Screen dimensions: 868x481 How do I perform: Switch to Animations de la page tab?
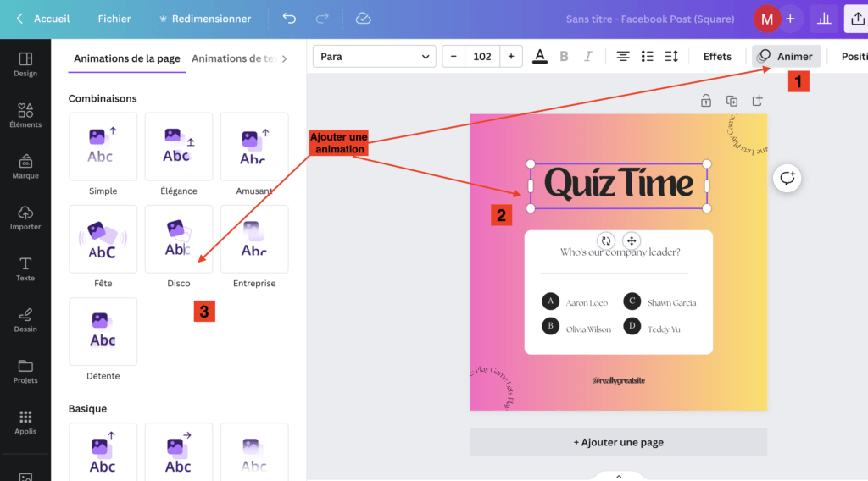coord(127,58)
